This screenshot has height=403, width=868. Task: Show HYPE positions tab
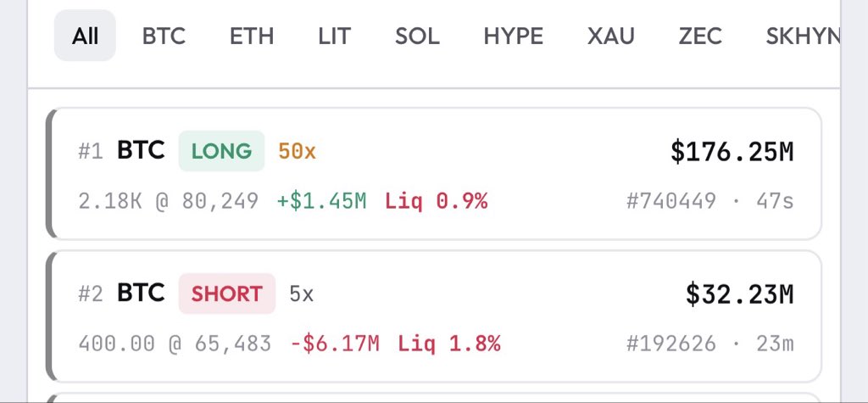click(513, 36)
